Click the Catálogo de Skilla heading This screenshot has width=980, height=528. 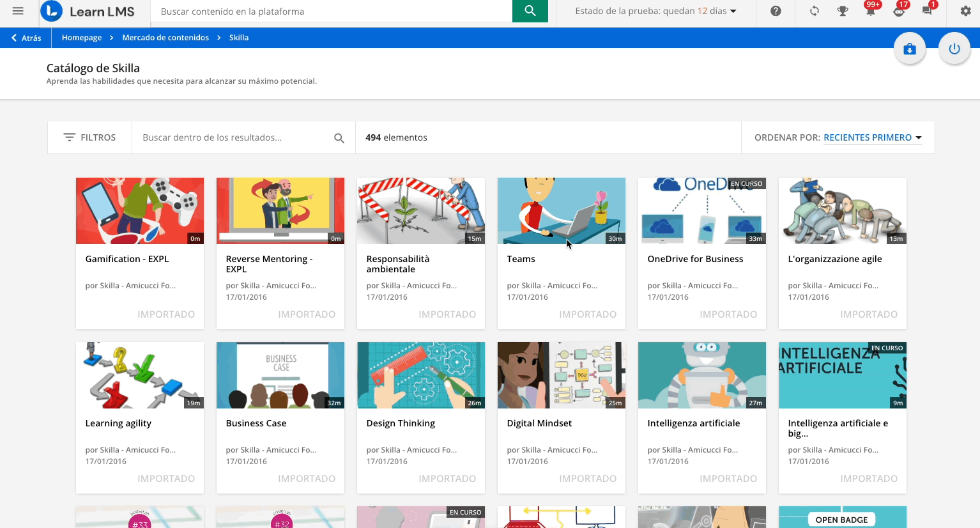coord(93,68)
